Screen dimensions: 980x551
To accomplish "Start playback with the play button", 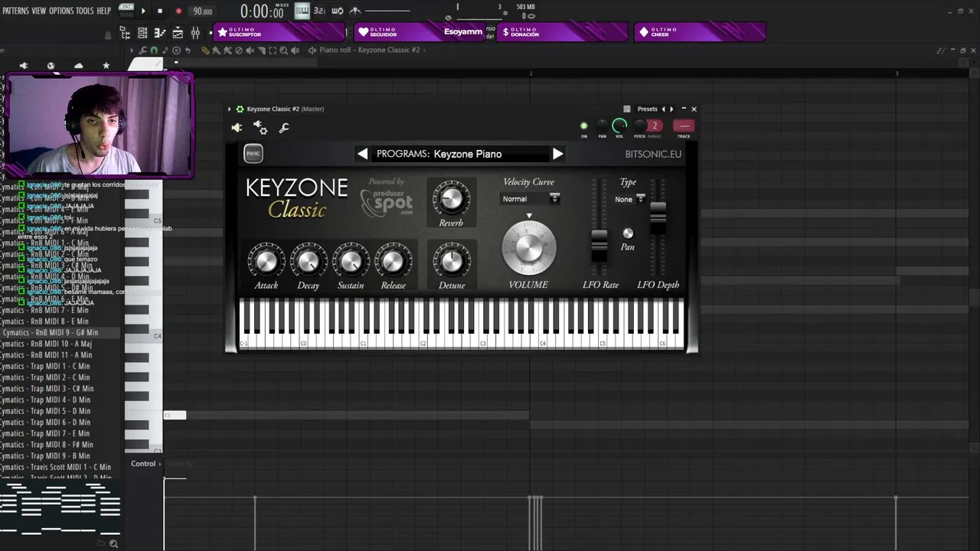I will (143, 11).
